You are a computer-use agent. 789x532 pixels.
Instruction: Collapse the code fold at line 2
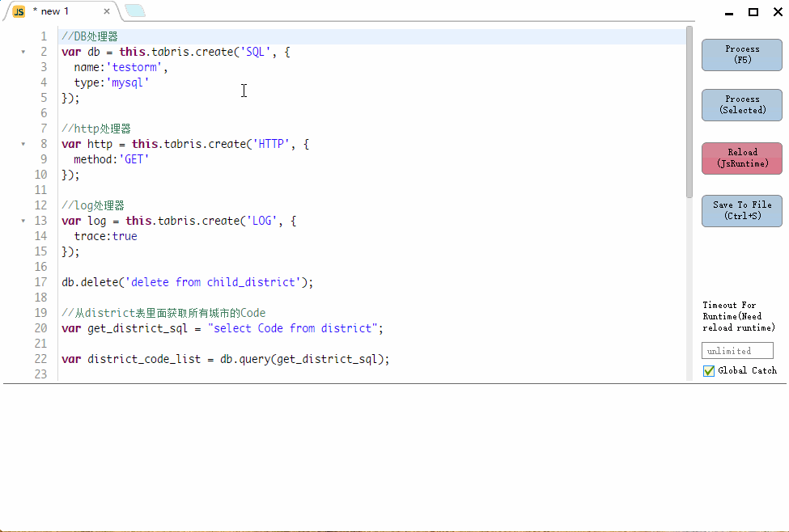coord(23,52)
